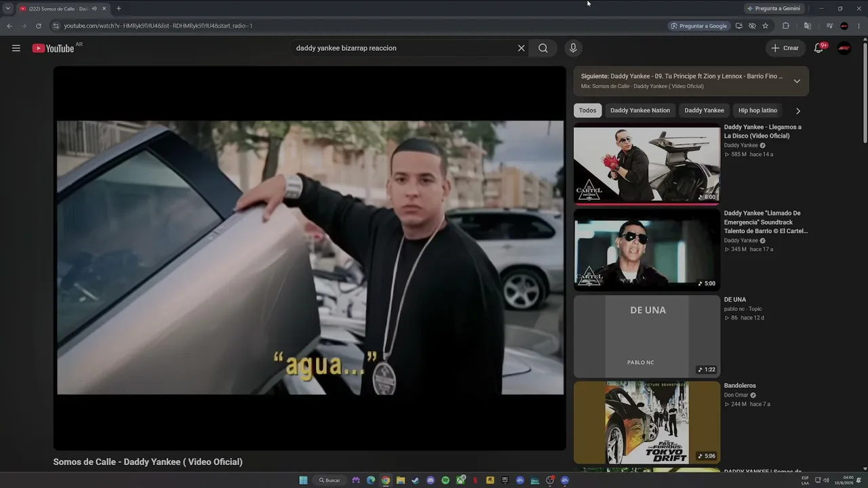This screenshot has height=488, width=868.
Task: Click the Crear button
Action: click(785, 48)
